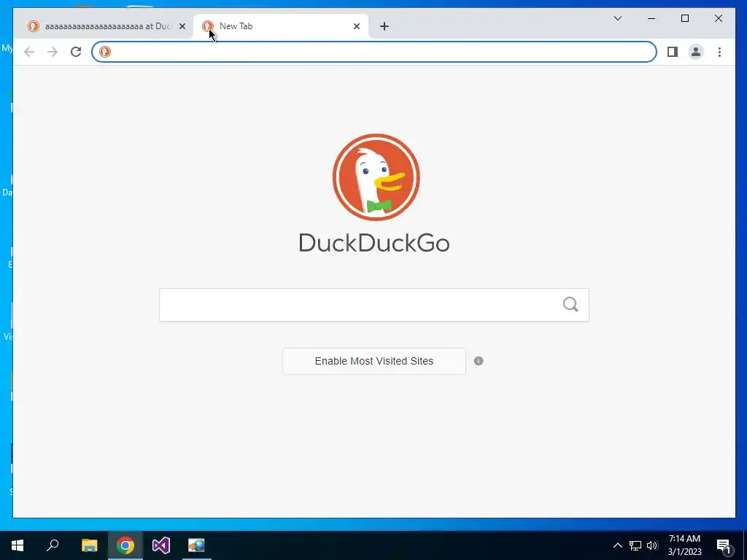Open the clock showing 7:14 AM
Viewport: 747px width, 560px height.
[684, 545]
